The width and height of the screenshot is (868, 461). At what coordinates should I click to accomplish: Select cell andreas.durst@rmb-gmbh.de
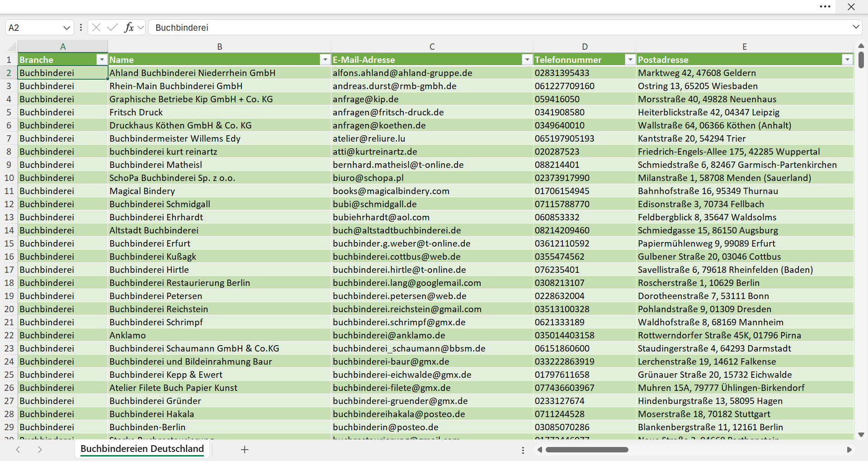click(x=432, y=86)
